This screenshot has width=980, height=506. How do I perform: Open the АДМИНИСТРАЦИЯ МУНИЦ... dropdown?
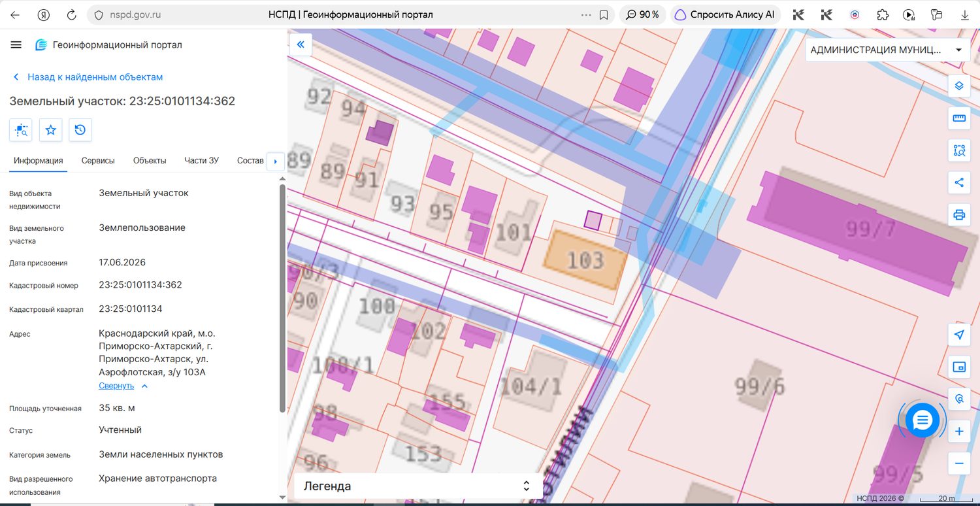coord(888,50)
